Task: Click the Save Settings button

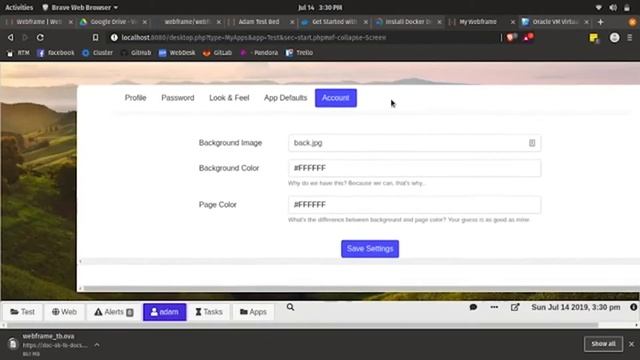Action: [370, 249]
